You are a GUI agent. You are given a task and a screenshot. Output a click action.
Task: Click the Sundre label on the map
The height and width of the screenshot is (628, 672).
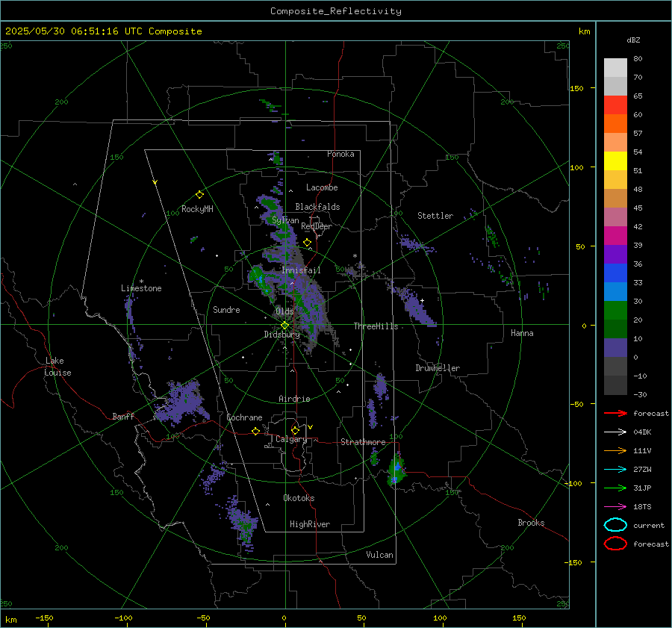(x=226, y=310)
